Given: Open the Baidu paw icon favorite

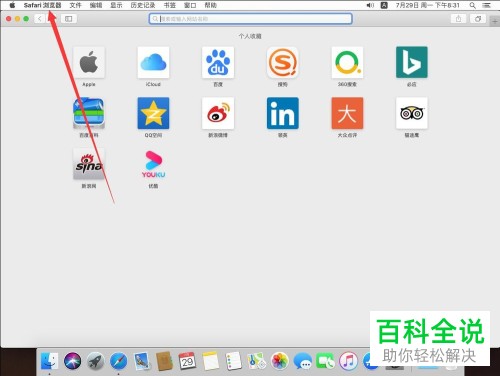Looking at the screenshot, I should tap(218, 62).
